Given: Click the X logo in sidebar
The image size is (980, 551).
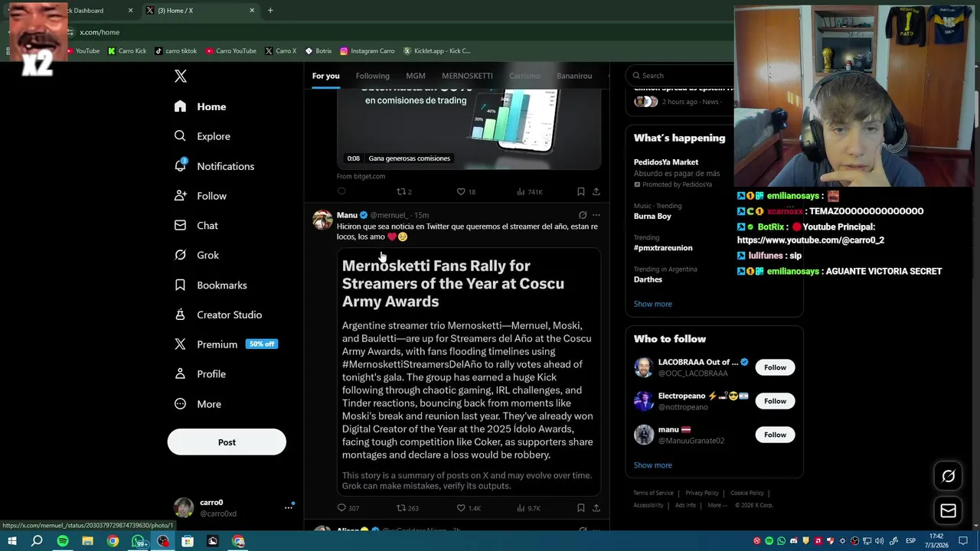Looking at the screenshot, I should (181, 76).
